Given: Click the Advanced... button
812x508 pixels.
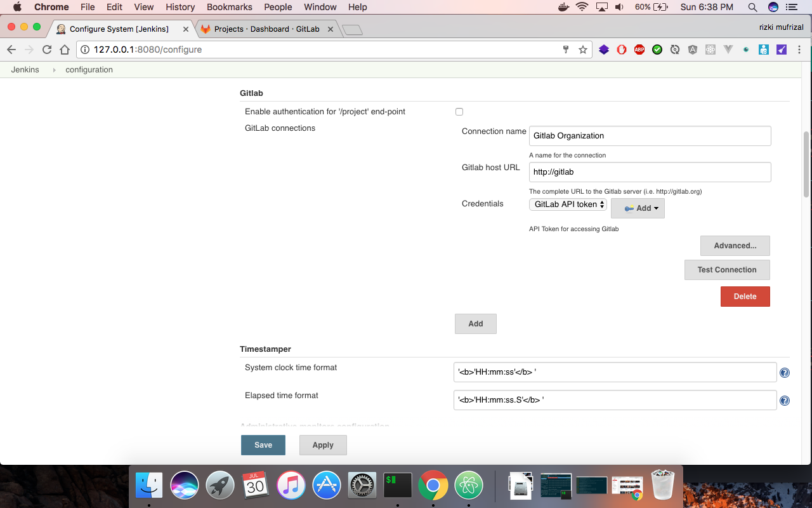Looking at the screenshot, I should 735,246.
